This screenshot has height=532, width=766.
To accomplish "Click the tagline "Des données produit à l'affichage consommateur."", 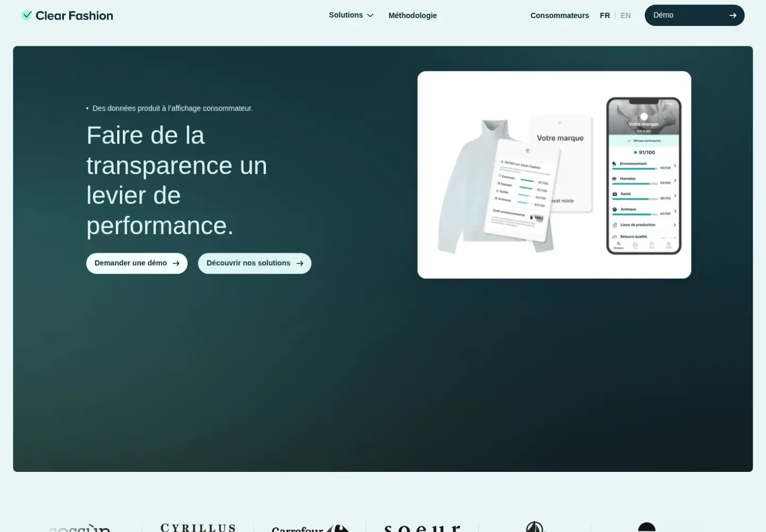I will click(172, 109).
